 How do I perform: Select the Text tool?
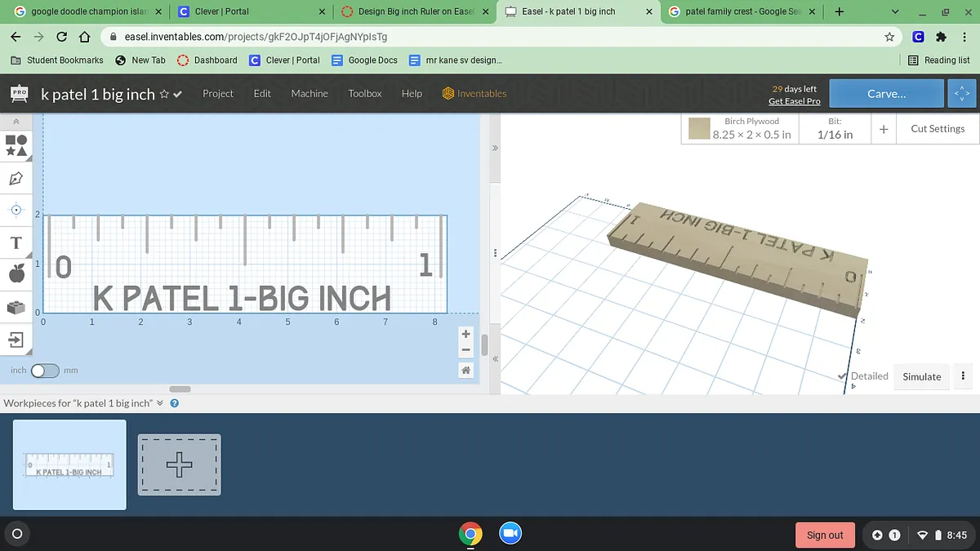click(16, 242)
